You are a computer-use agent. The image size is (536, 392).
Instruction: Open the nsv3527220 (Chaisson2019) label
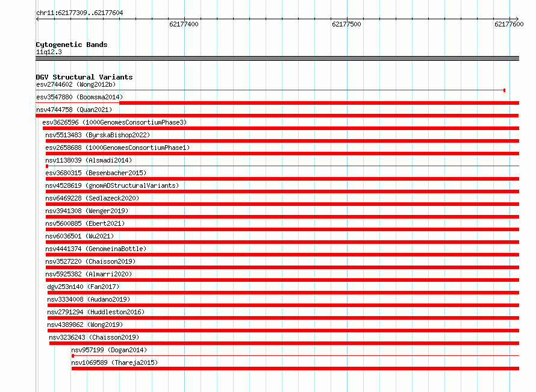point(90,261)
